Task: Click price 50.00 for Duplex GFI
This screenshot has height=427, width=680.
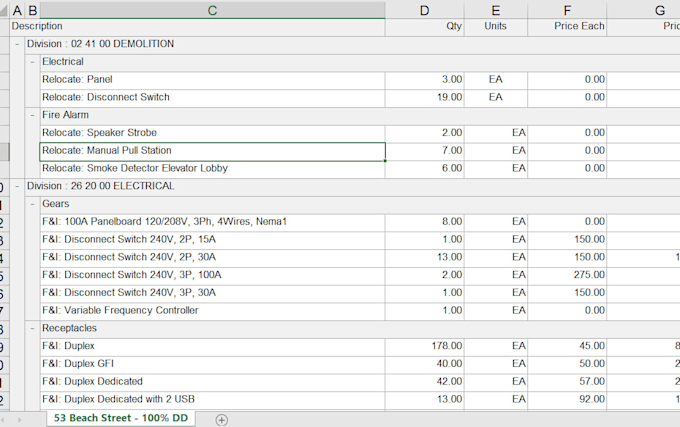Action: [x=567, y=364]
